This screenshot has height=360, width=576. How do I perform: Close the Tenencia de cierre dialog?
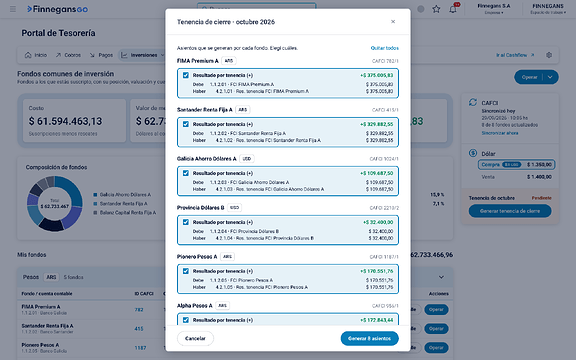coord(393,22)
